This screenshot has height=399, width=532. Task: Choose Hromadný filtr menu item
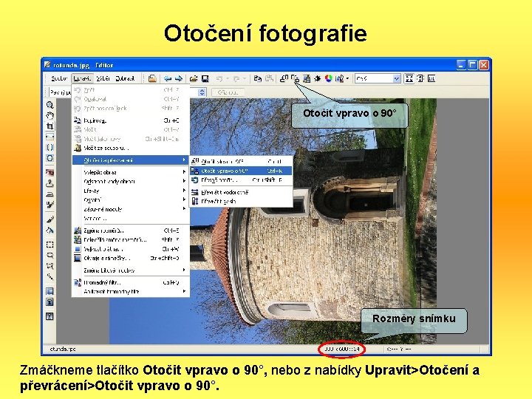pos(131,282)
